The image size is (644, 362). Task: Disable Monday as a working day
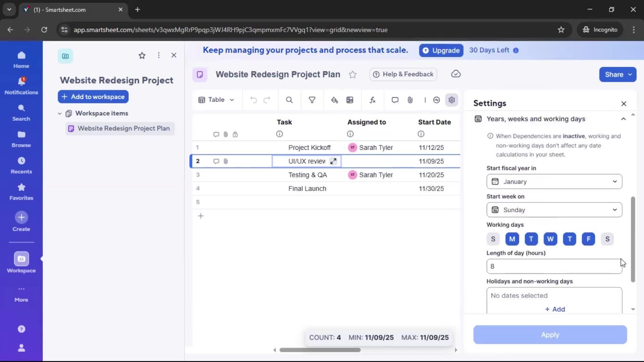pos(512,239)
